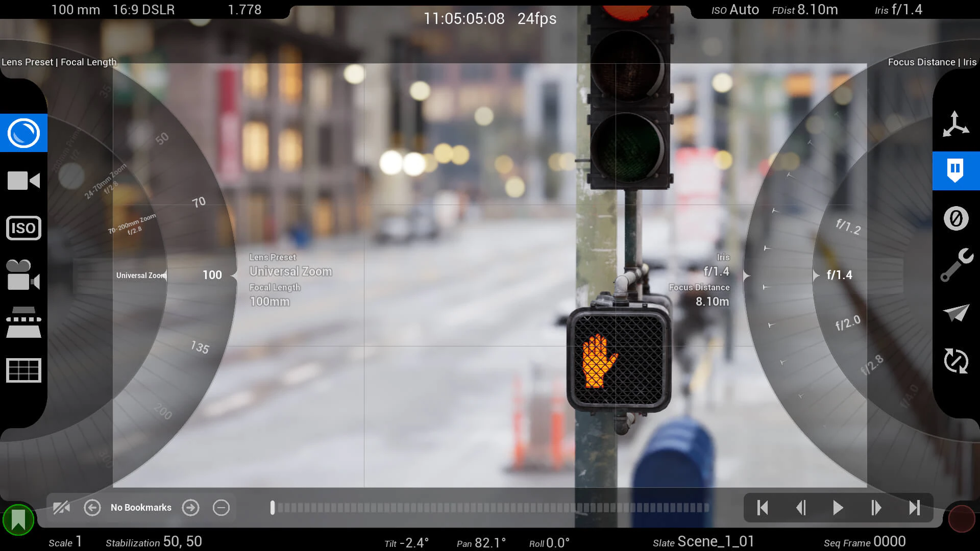980x551 pixels.
Task: Toggle the viewfinder camera visibility icon
Action: point(61,507)
